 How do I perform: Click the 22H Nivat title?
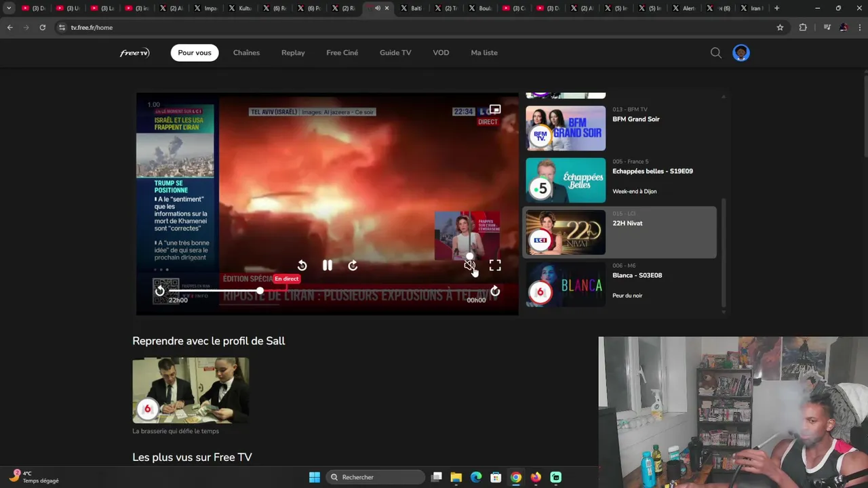point(627,224)
